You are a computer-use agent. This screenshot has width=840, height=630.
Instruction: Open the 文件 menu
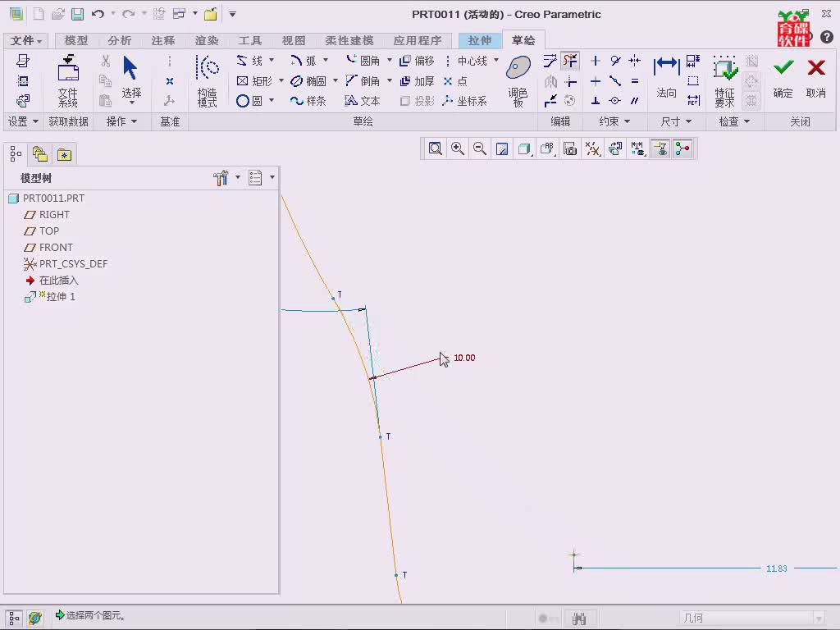click(25, 40)
